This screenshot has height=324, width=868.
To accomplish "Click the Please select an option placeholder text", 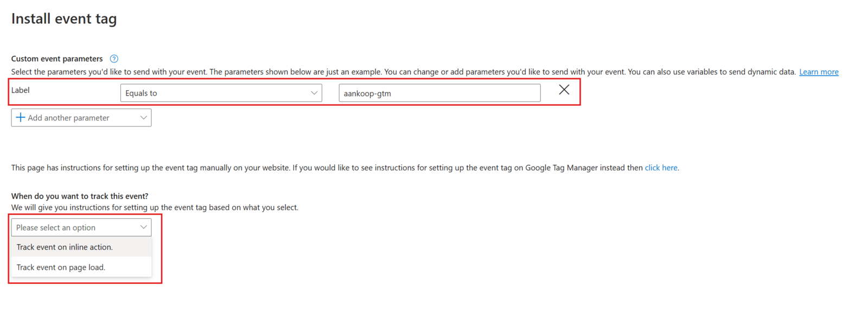I will click(56, 228).
